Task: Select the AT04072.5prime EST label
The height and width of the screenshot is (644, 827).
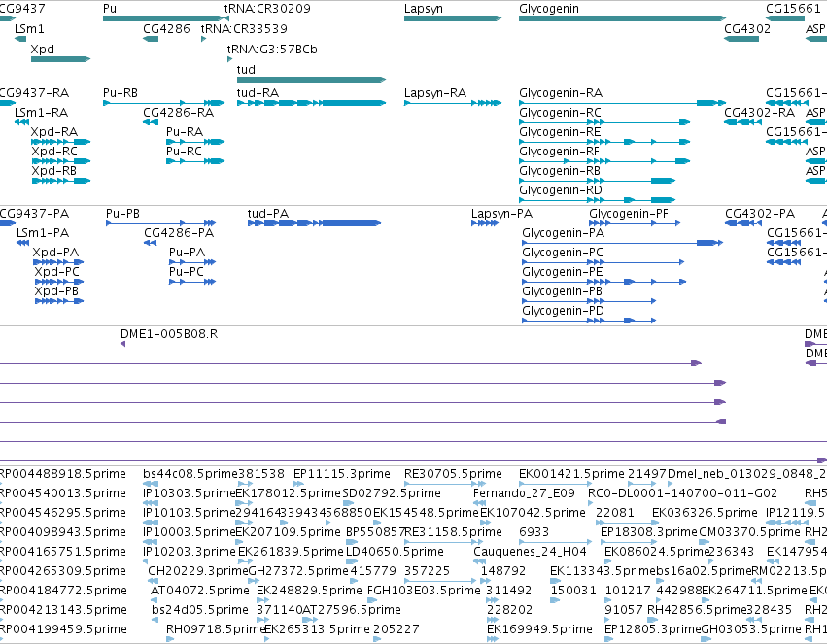Action: tap(200, 591)
